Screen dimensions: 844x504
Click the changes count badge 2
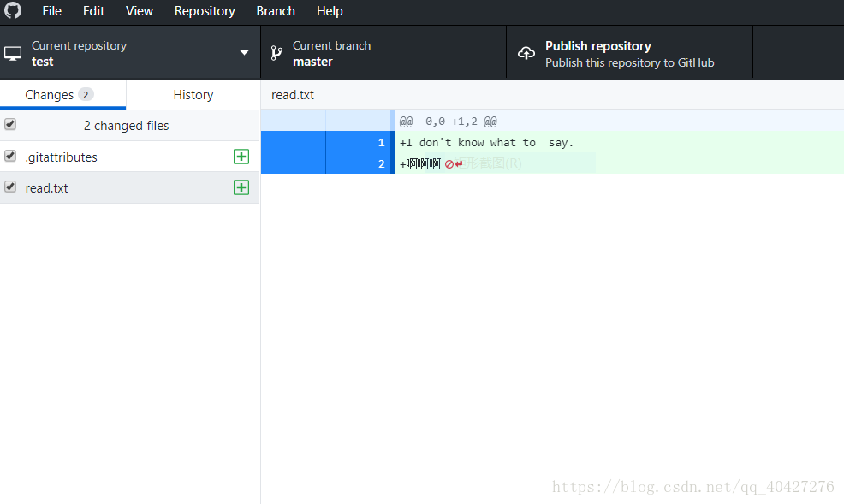click(86, 95)
